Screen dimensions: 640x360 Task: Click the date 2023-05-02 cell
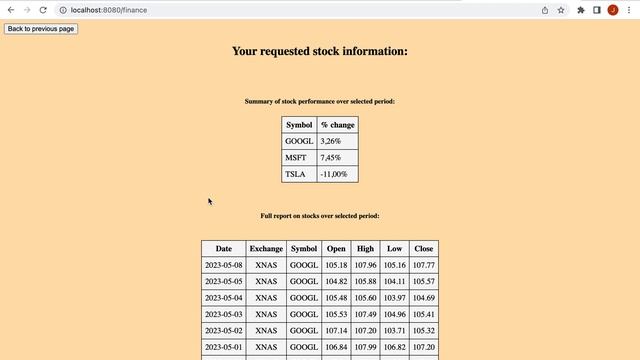tap(224, 331)
